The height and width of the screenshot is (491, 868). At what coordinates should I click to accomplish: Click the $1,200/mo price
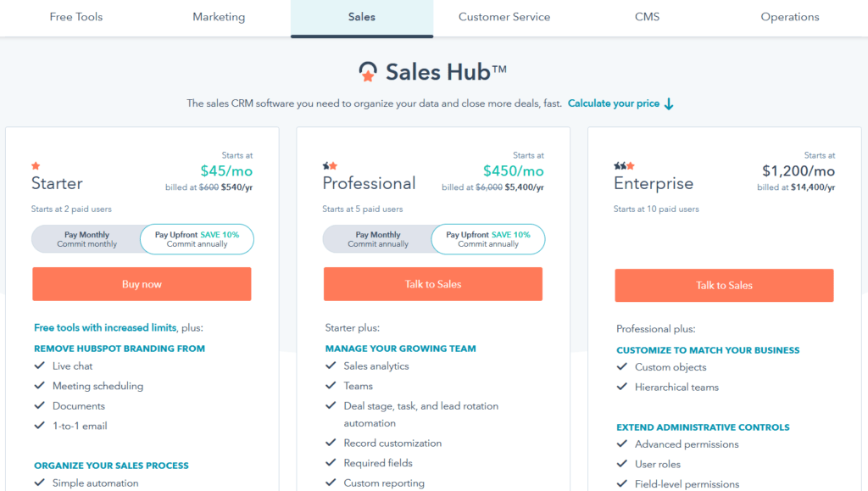(798, 171)
